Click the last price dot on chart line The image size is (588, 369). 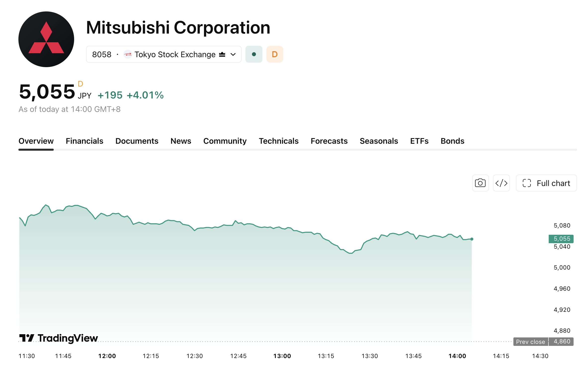pyautogui.click(x=472, y=239)
